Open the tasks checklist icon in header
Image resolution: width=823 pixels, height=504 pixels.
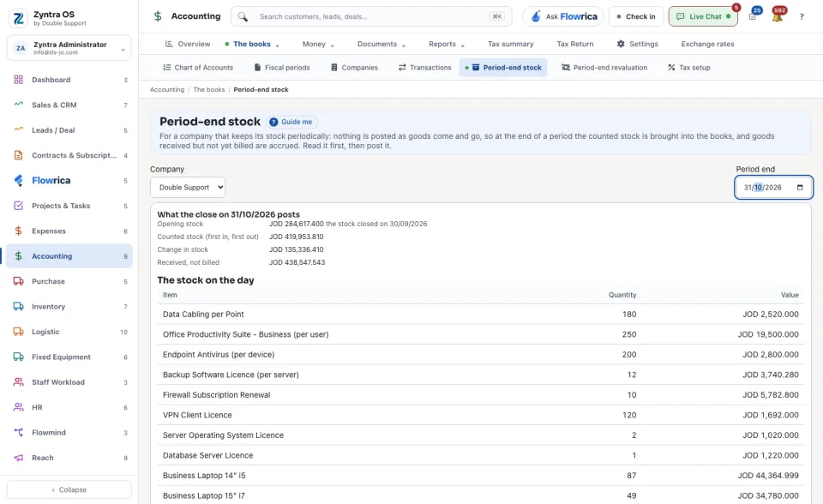coord(753,17)
